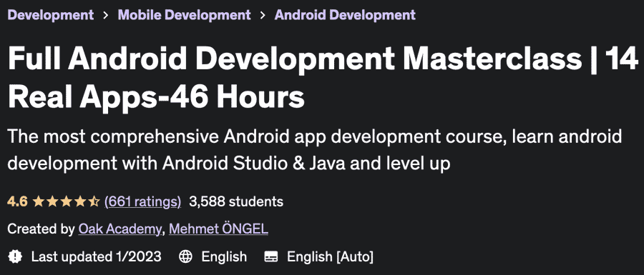Click the English [Auto] captions label

click(x=330, y=257)
